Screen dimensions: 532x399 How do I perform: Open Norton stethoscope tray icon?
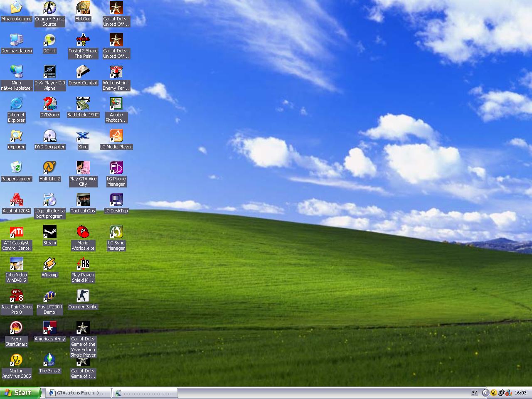click(x=494, y=393)
